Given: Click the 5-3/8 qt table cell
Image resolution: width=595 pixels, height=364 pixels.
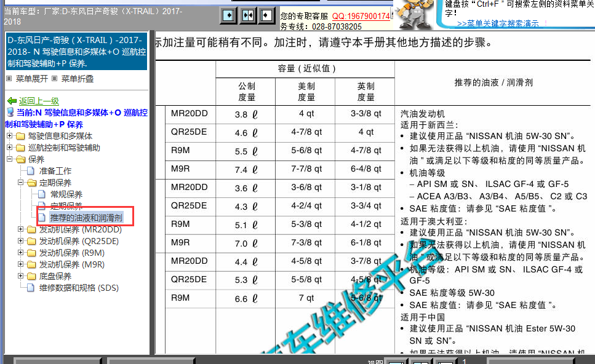Looking at the screenshot, I should [306, 224].
